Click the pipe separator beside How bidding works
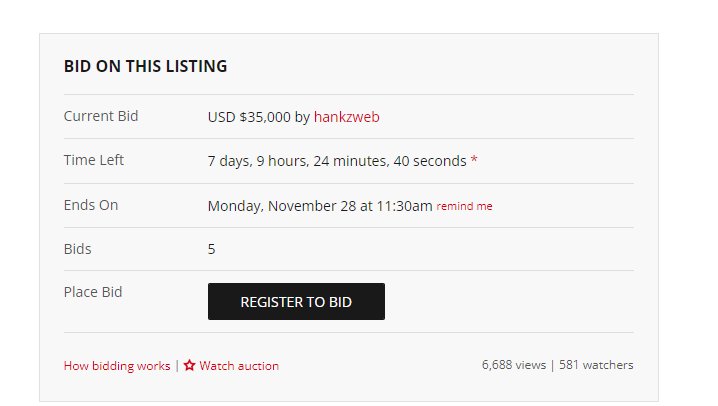The height and width of the screenshot is (406, 718). click(x=177, y=366)
